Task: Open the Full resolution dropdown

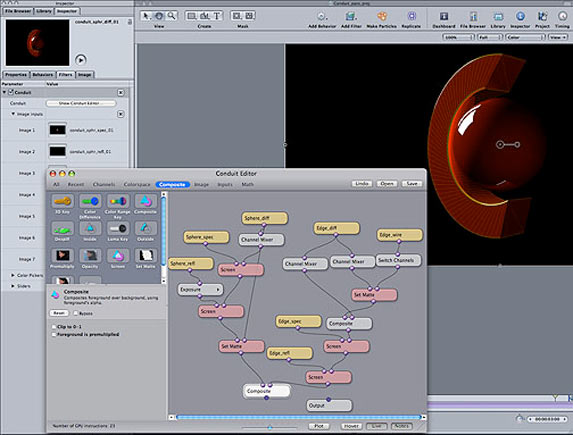Action: click(490, 37)
